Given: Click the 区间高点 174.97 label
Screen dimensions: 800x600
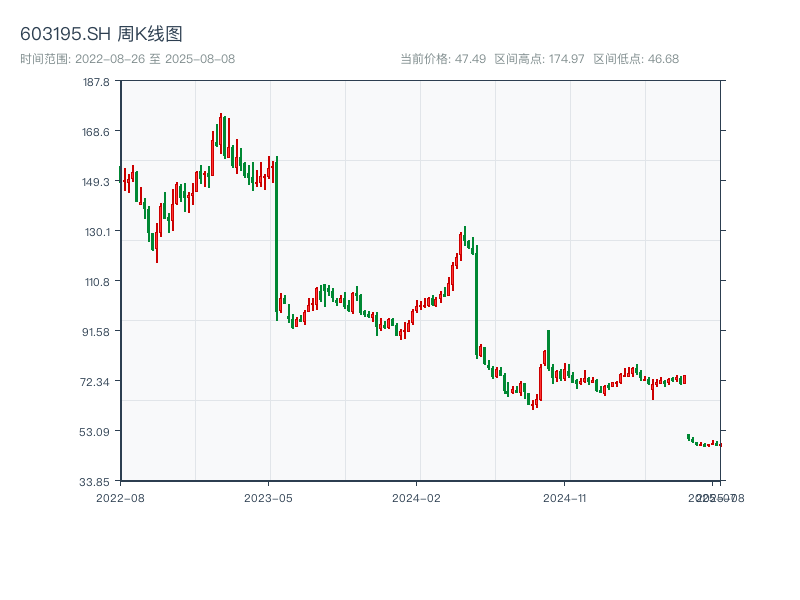Looking at the screenshot, I should pos(540,59).
